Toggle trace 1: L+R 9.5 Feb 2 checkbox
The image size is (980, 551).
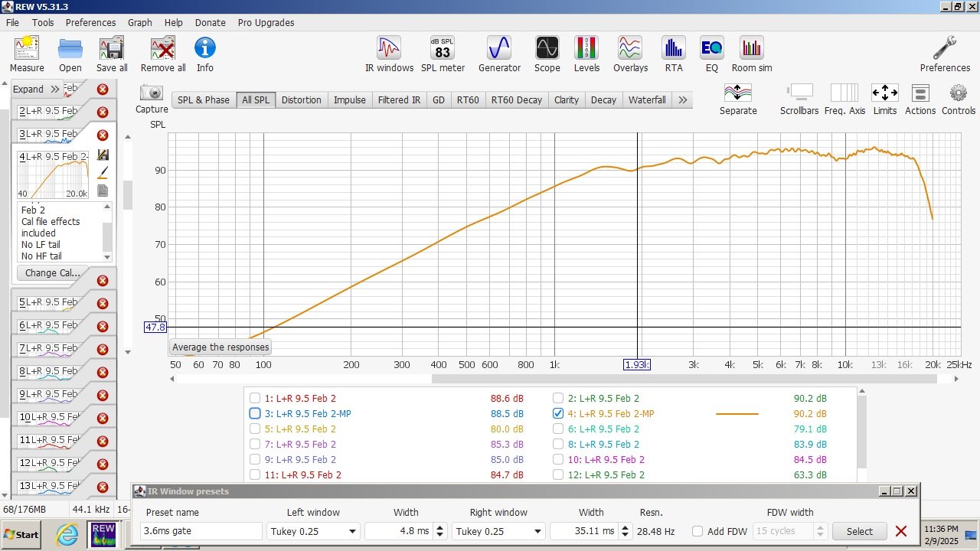pos(255,398)
